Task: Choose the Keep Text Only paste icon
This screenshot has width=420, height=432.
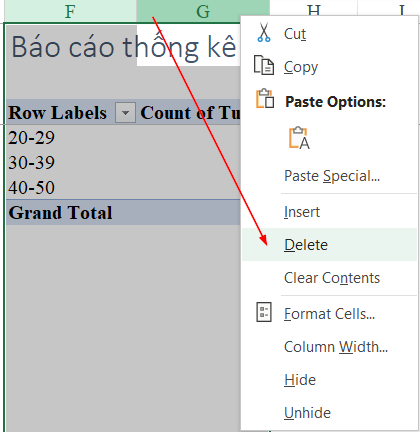Action: click(x=299, y=138)
